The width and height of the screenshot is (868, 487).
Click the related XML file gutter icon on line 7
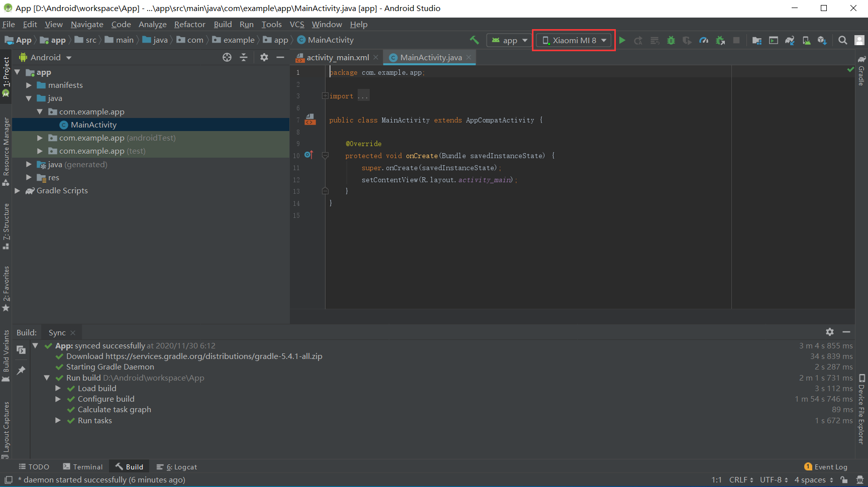310,119
